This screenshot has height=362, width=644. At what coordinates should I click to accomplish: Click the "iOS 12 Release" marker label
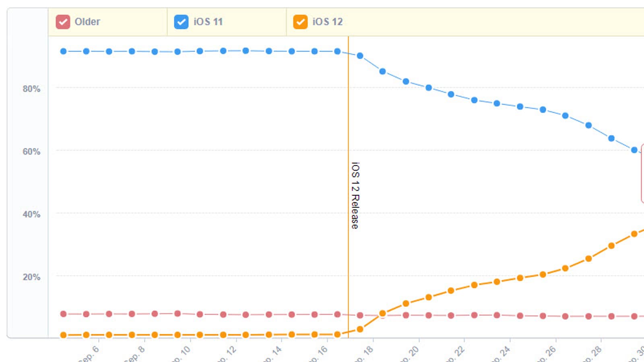tap(355, 195)
